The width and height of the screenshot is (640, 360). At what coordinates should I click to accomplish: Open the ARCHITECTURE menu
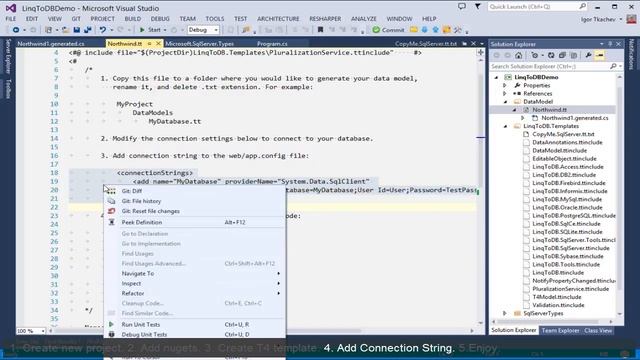[278, 19]
